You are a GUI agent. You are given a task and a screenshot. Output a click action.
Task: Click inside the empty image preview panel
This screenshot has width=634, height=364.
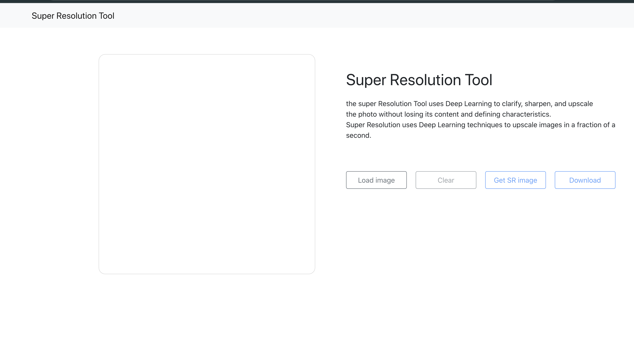(x=207, y=164)
